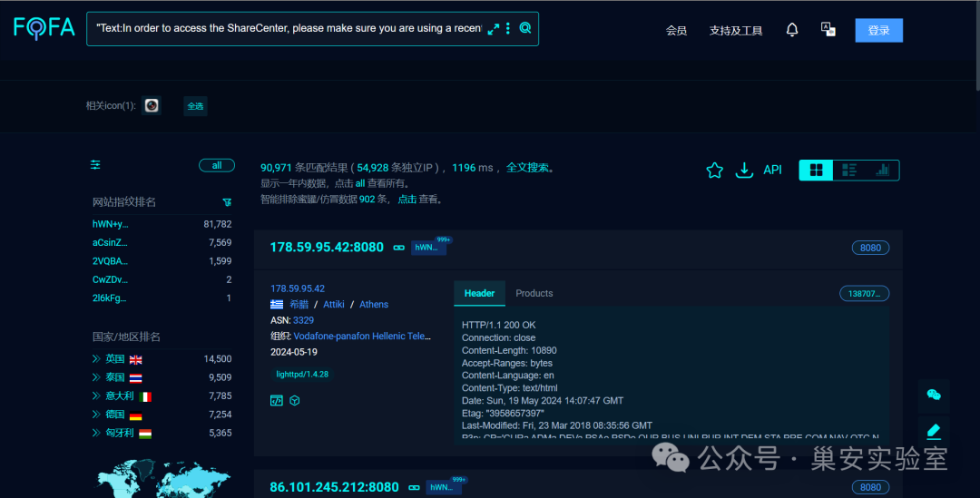Open host 178.59.95.42:8080
Image resolution: width=980 pixels, height=498 pixels.
(x=327, y=248)
